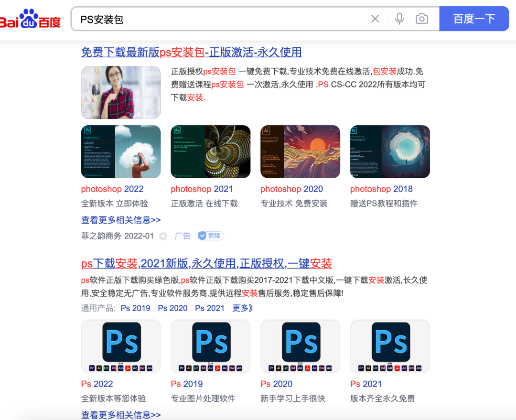Click advertiser name 菲之韵商务 2022-01
Image resolution: width=516 pixels, height=420 pixels.
click(x=117, y=236)
